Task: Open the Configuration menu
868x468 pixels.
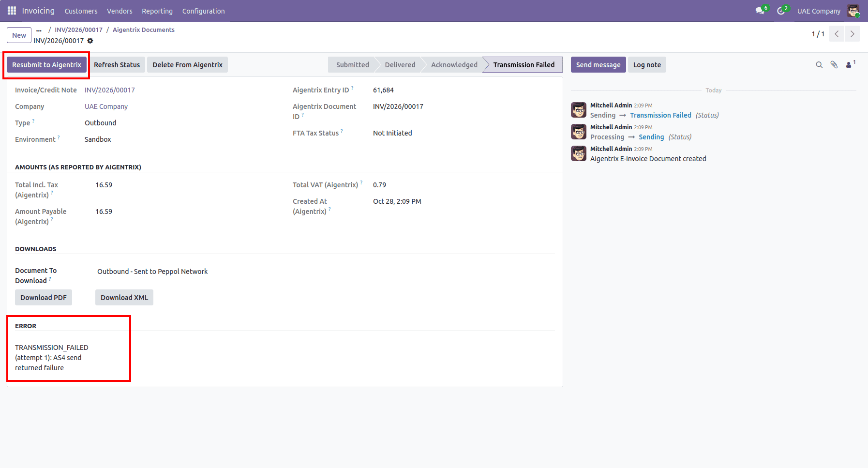Action: pos(203,11)
